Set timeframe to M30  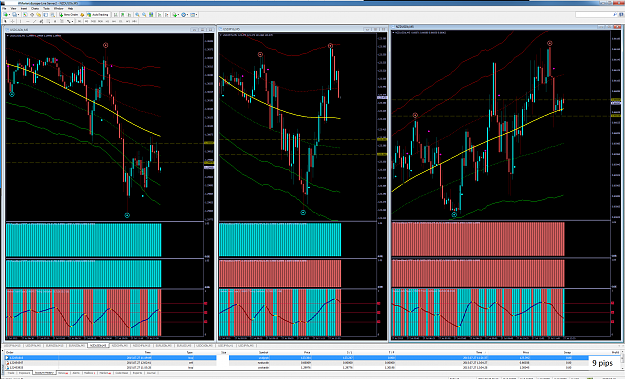(100, 22)
